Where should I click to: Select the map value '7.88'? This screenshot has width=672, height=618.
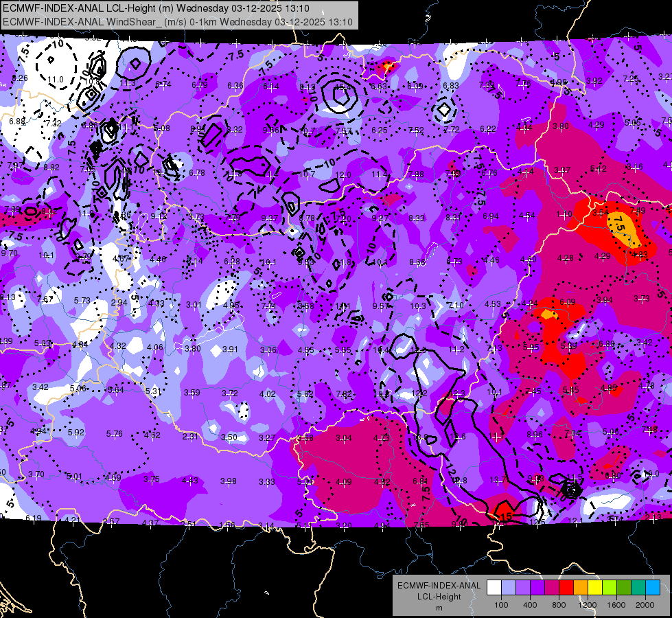tap(416, 174)
